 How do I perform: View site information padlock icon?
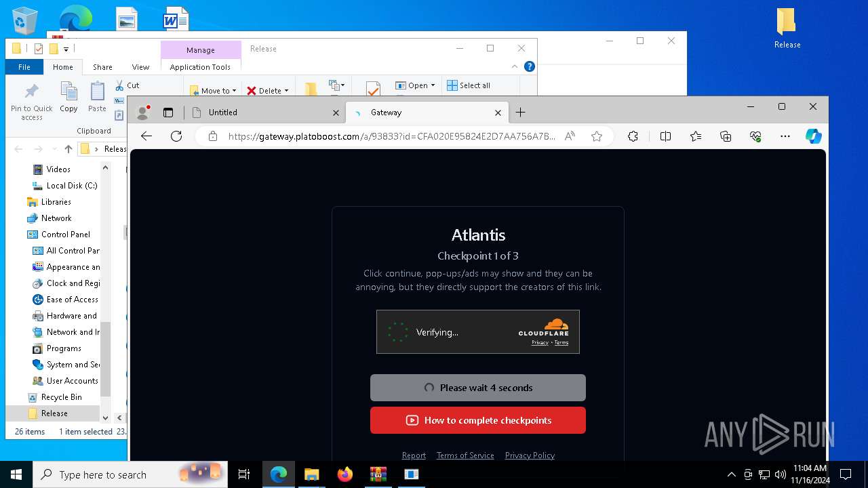[x=213, y=136]
